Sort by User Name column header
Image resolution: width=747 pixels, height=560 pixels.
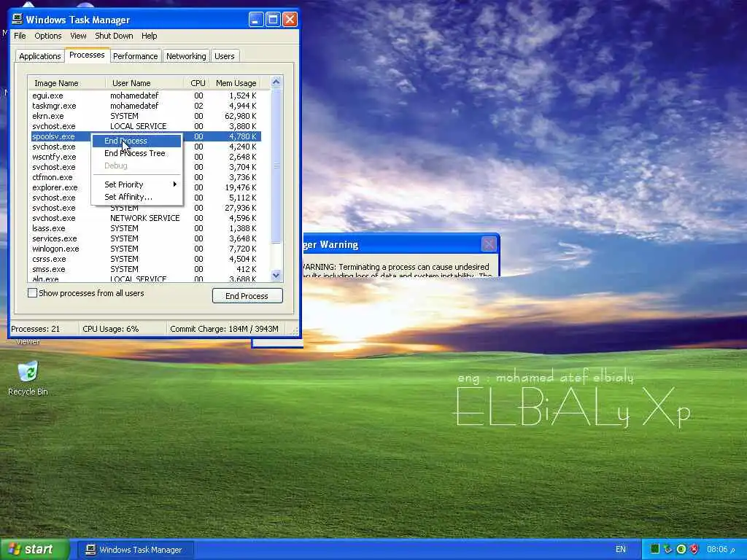pos(145,83)
